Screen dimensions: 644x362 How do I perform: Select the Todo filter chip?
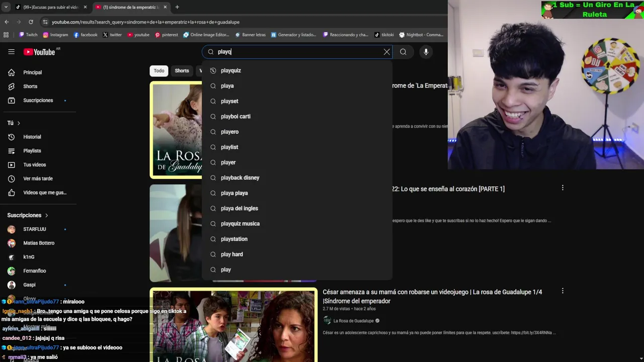pyautogui.click(x=159, y=71)
